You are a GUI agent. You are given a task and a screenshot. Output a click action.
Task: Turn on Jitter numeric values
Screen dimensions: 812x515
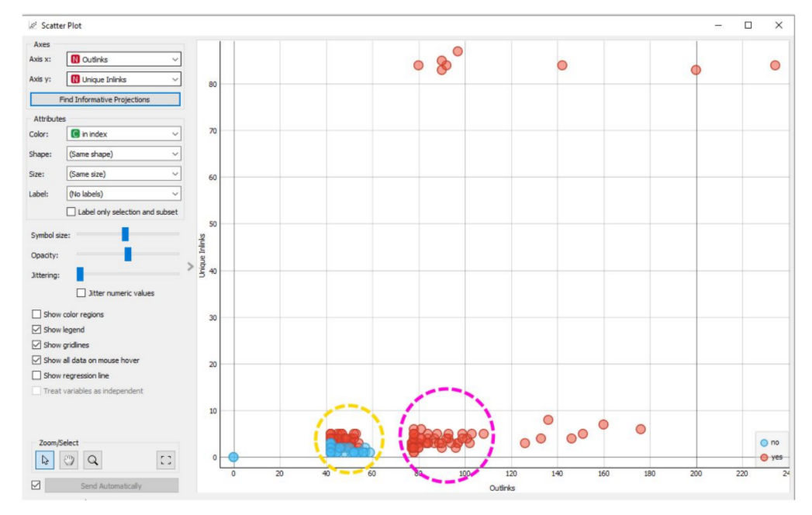click(82, 292)
